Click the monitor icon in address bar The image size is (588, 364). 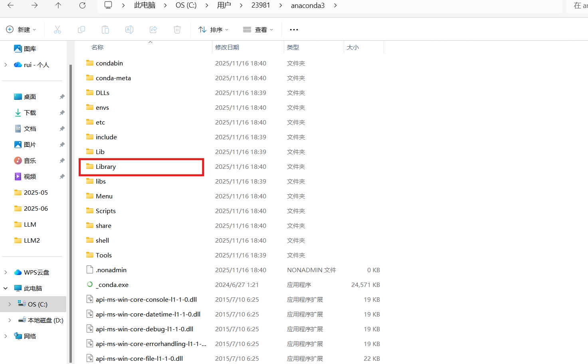[x=108, y=5]
